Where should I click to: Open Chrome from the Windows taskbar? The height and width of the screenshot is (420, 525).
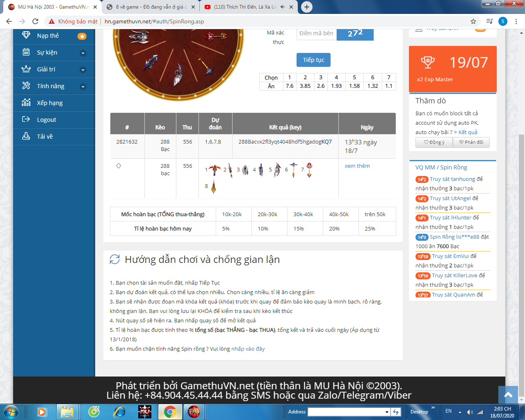tap(170, 411)
